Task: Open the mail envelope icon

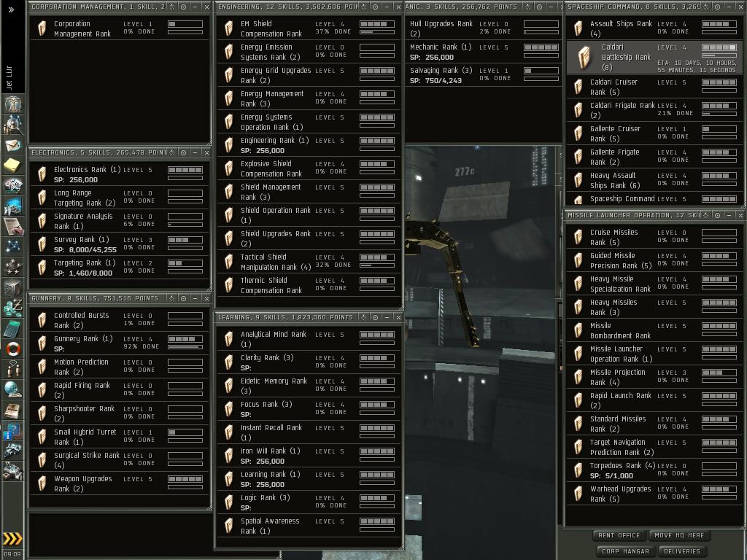Action: [x=13, y=145]
